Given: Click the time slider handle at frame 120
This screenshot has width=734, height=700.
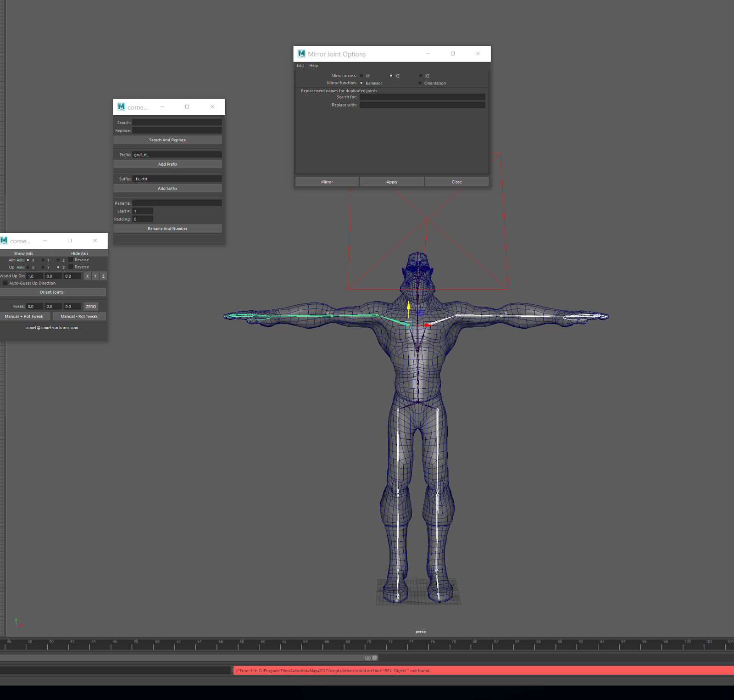Looking at the screenshot, I should point(374,658).
